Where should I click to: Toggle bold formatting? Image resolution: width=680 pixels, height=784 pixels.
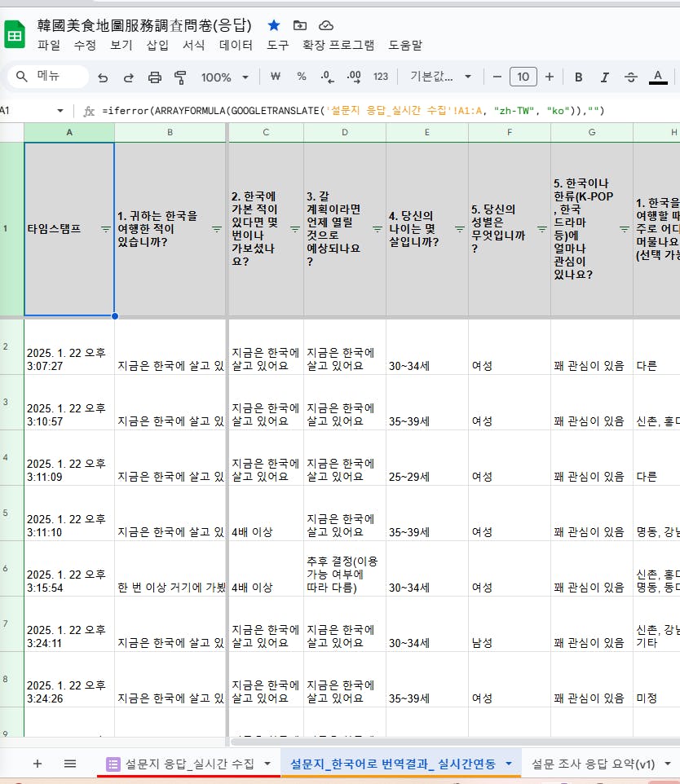click(x=578, y=77)
